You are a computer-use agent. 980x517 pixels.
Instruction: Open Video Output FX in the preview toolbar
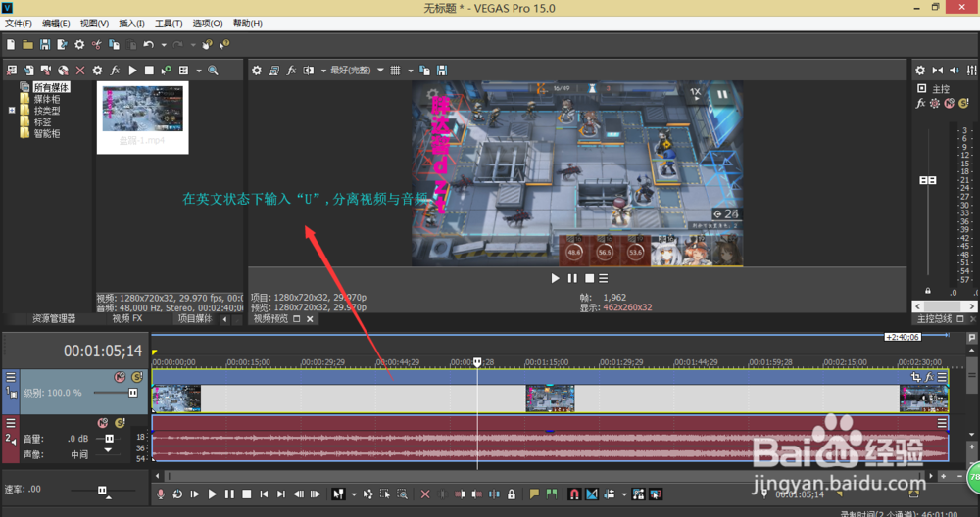pyautogui.click(x=291, y=70)
